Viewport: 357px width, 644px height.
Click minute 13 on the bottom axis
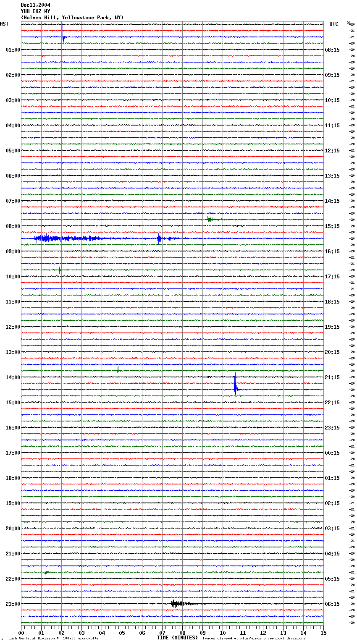click(x=283, y=633)
